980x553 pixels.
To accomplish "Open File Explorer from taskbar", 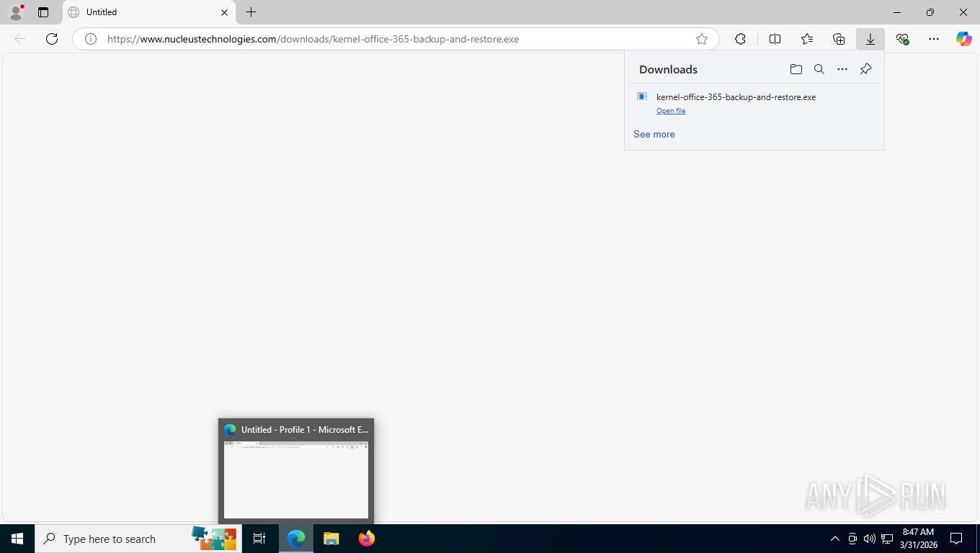I will click(x=331, y=539).
